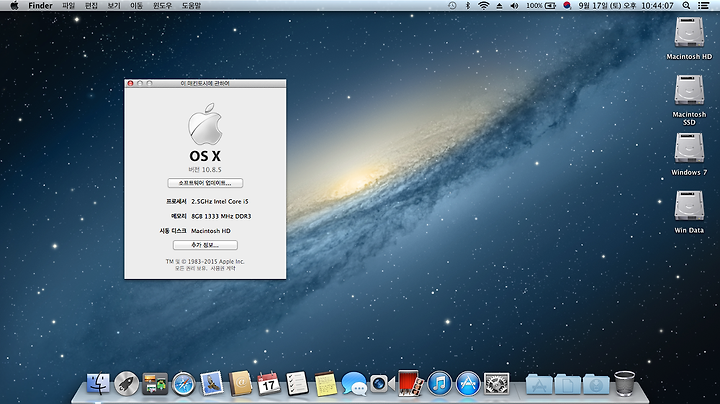Open Wi-Fi status menu
This screenshot has width=720, height=404.
coord(484,6)
